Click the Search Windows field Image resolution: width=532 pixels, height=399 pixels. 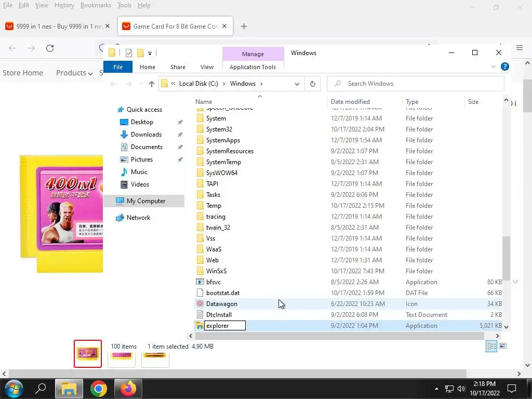click(415, 84)
